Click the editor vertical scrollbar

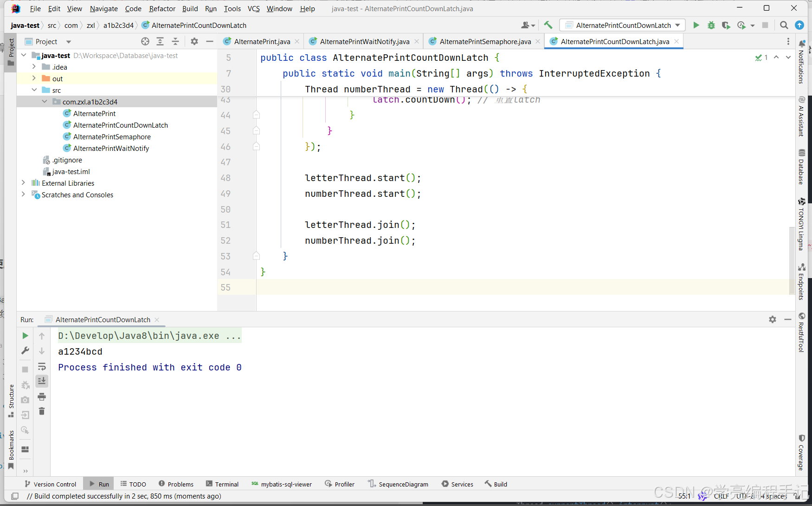click(x=792, y=259)
